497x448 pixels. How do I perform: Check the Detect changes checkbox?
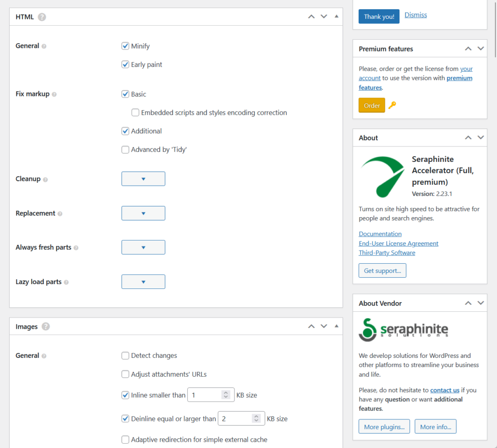125,355
